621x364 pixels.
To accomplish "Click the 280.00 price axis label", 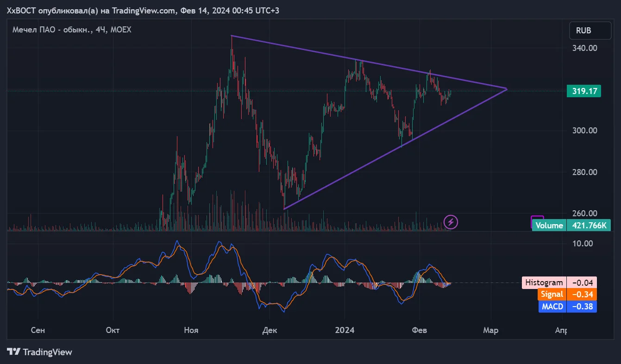I will pos(585,172).
